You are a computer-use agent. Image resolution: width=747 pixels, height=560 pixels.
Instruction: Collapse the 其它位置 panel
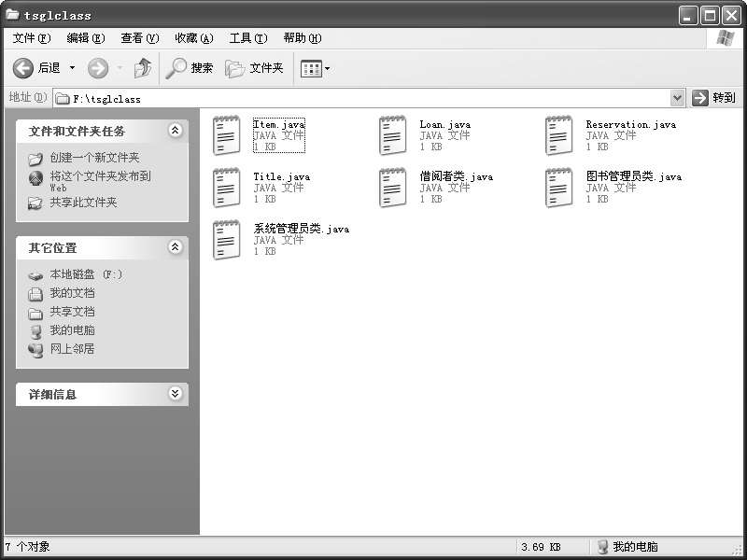tap(175, 248)
